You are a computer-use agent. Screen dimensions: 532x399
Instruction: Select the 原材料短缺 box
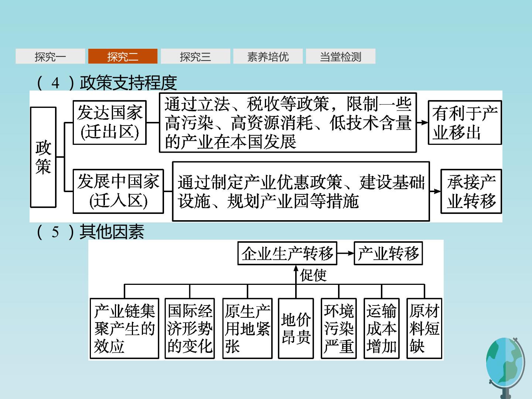[424, 328]
